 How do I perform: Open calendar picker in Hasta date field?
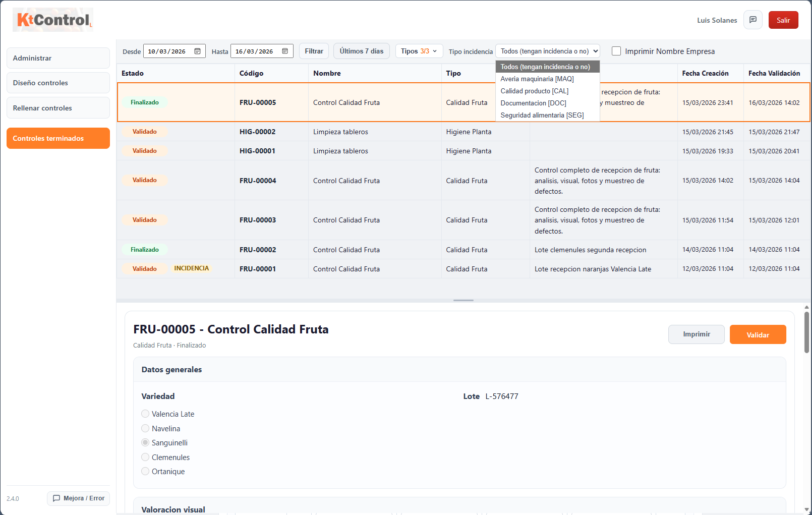click(x=285, y=51)
